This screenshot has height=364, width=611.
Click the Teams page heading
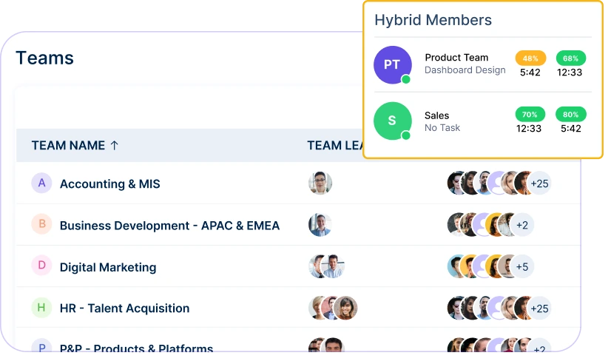coord(44,58)
